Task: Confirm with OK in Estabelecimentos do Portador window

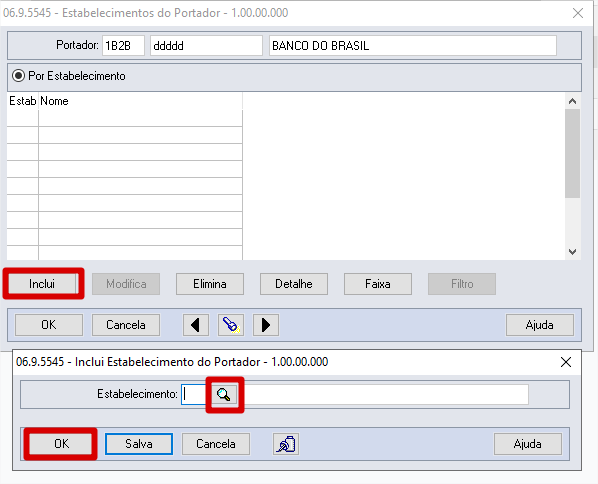Action: (49, 325)
